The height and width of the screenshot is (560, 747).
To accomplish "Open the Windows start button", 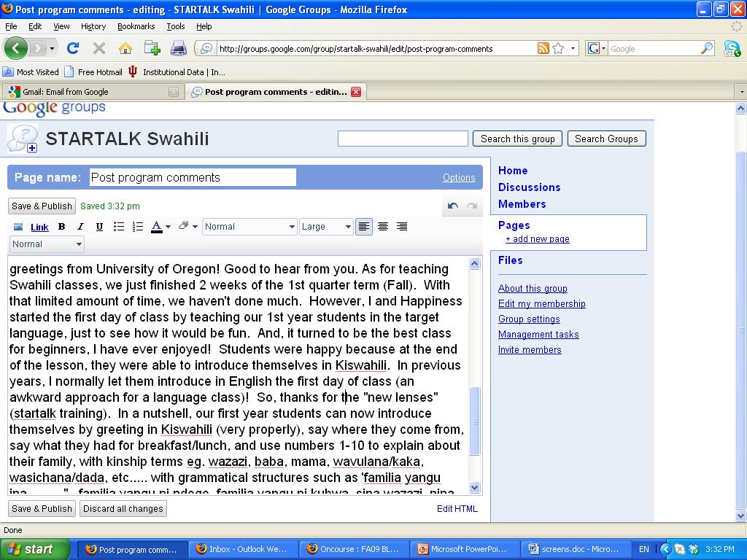I will coord(34,550).
